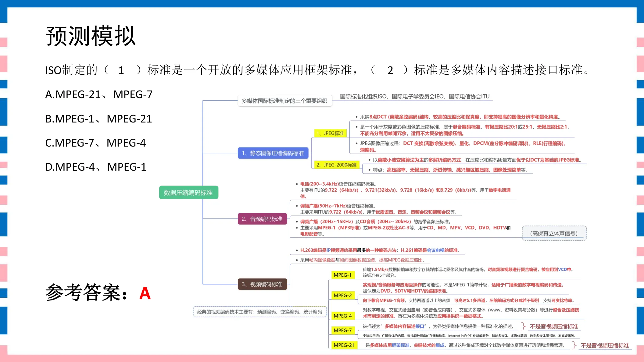Select answer option B.MPEG-1、MPEG-21
This screenshot has width=644, height=362.
click(x=98, y=119)
